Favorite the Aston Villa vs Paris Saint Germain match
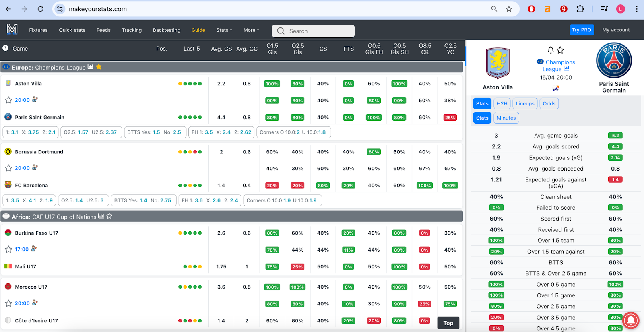The height and width of the screenshot is (332, 644). [x=8, y=100]
